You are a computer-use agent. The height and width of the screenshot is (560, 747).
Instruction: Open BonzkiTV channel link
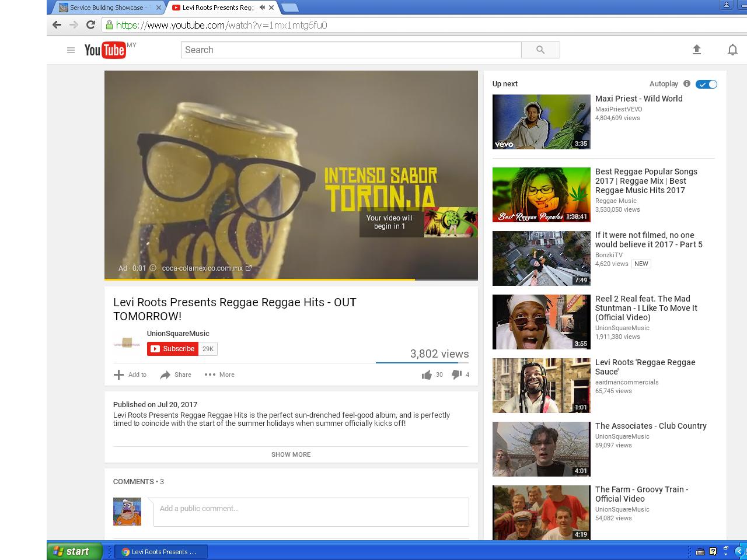(609, 255)
